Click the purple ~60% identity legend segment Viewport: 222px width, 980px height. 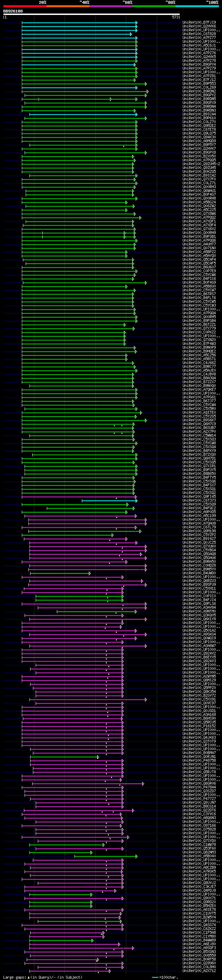tap(111, 7)
